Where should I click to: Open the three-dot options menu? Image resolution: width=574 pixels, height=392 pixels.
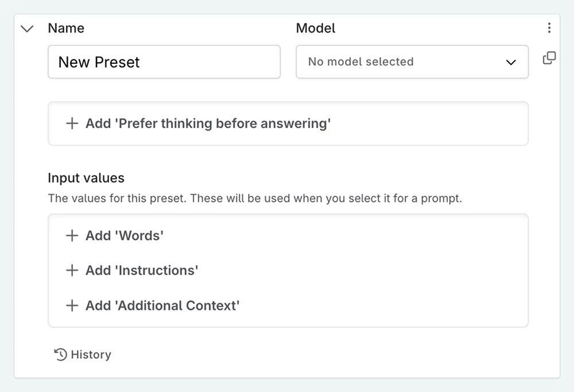pyautogui.click(x=549, y=27)
